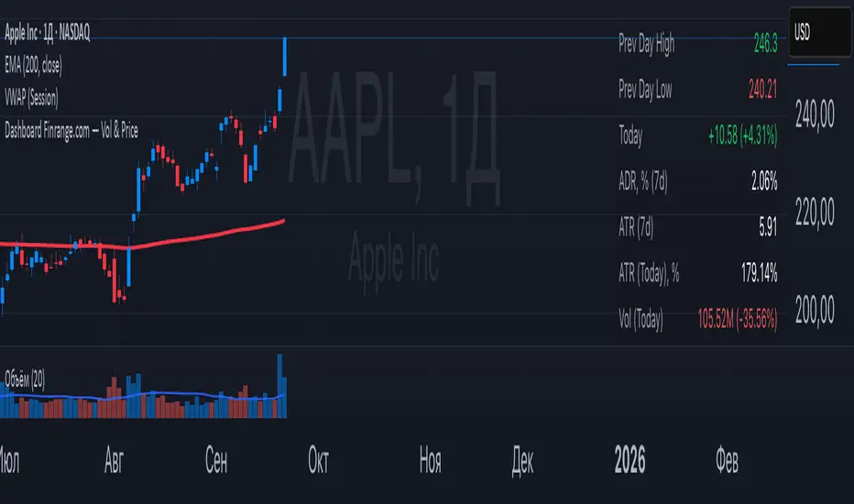Click the VWAP (Session) indicator label

[31, 98]
